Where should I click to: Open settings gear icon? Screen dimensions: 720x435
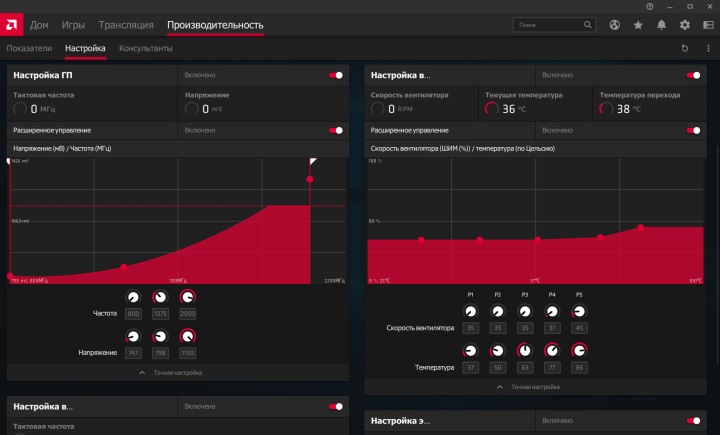click(x=685, y=25)
